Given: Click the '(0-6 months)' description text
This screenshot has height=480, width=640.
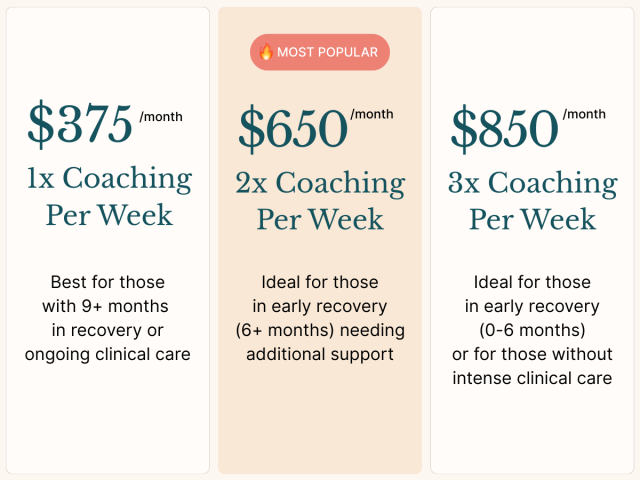Looking at the screenshot, I should 532,330.
